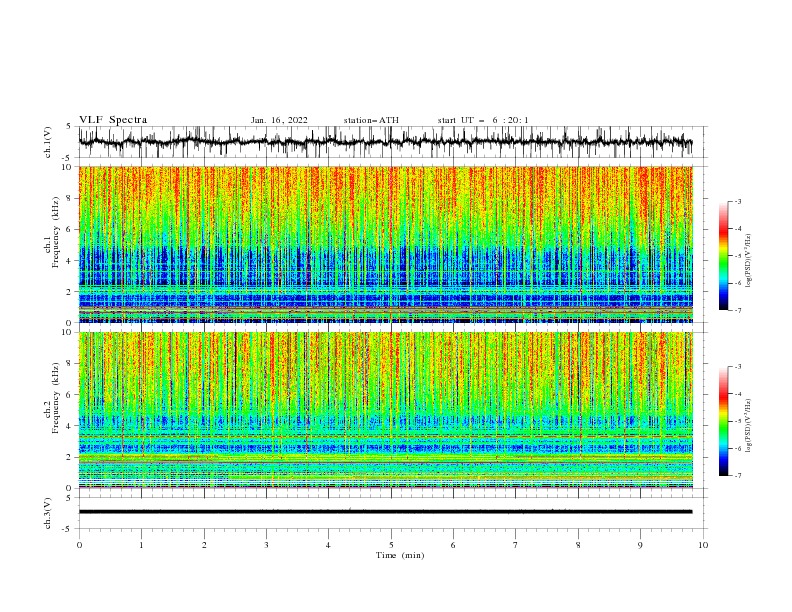
Task: Click the "5" tick on ch.1(V) voltage axis
Action: pyautogui.click(x=71, y=127)
